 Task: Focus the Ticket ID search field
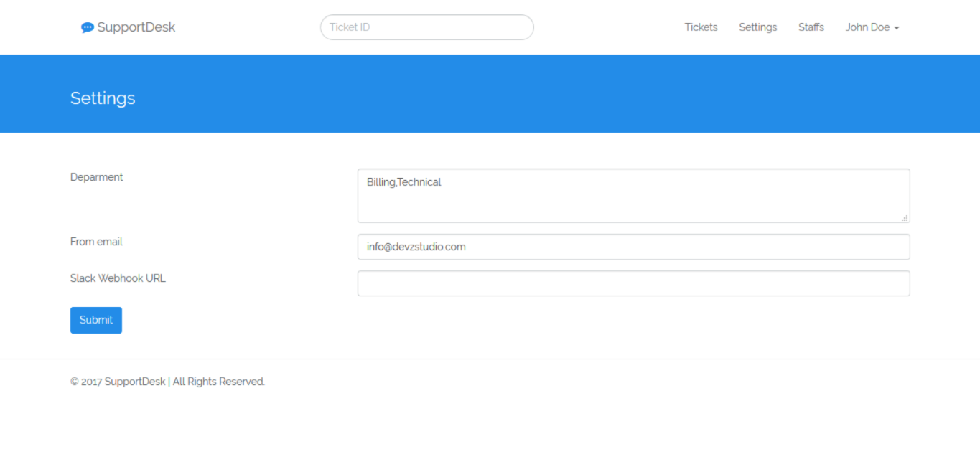(426, 27)
